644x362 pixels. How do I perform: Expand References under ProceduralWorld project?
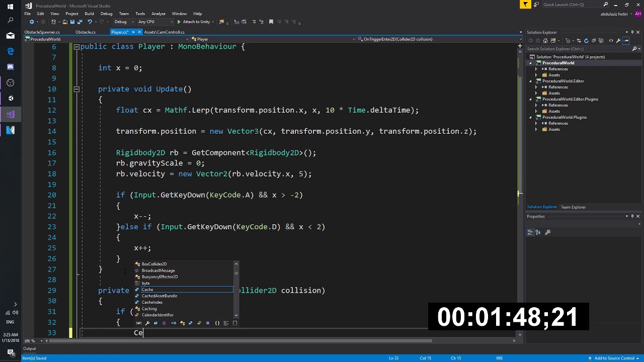536,69
